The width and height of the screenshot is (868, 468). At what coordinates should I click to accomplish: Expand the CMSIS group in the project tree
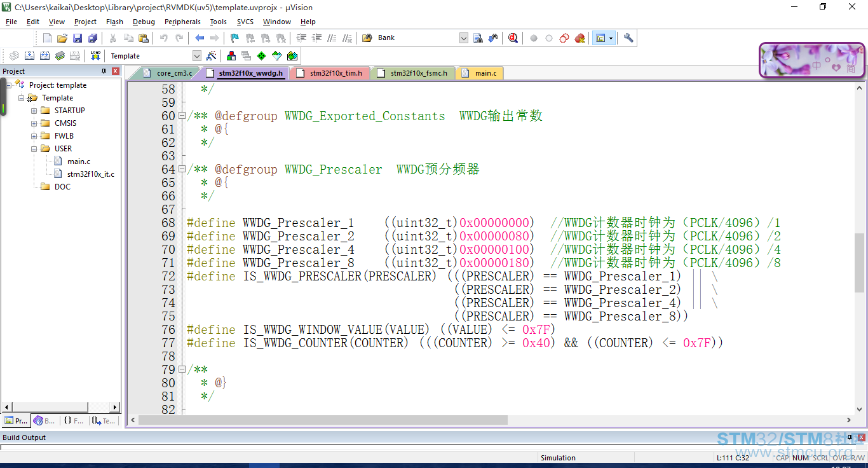[x=34, y=123]
